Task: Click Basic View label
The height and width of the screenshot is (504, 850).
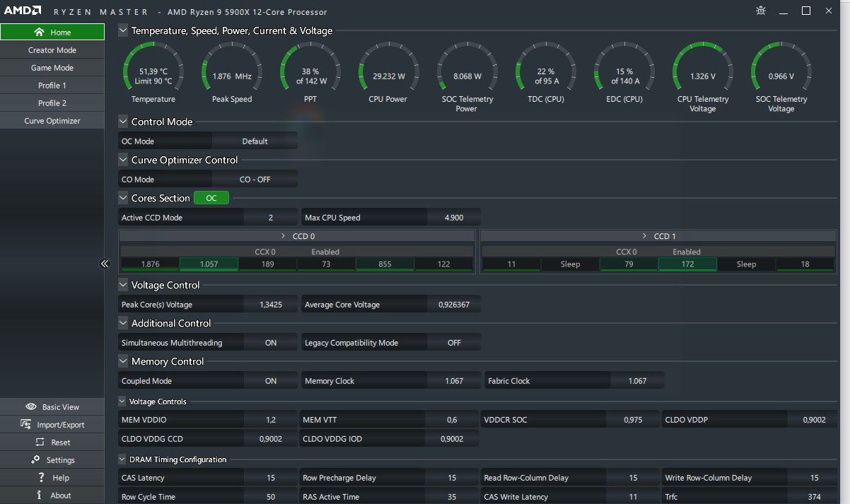Action: point(61,407)
